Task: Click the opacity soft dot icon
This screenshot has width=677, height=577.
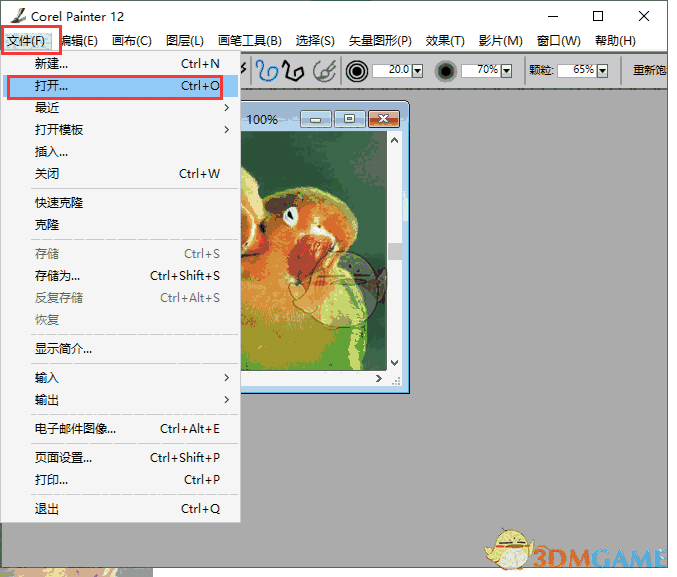Action: click(446, 71)
